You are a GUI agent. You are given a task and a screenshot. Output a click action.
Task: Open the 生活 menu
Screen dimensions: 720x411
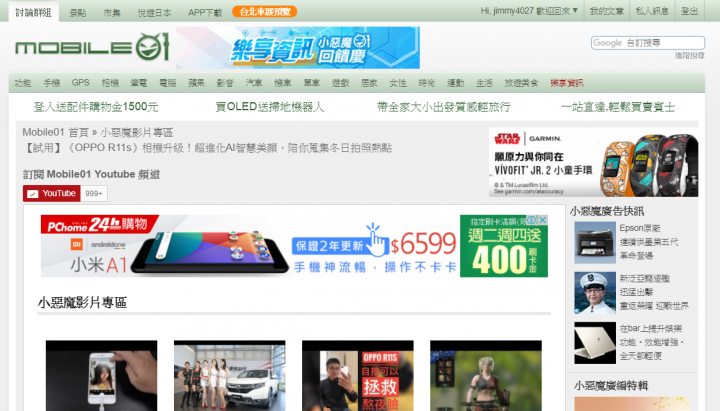click(x=484, y=83)
